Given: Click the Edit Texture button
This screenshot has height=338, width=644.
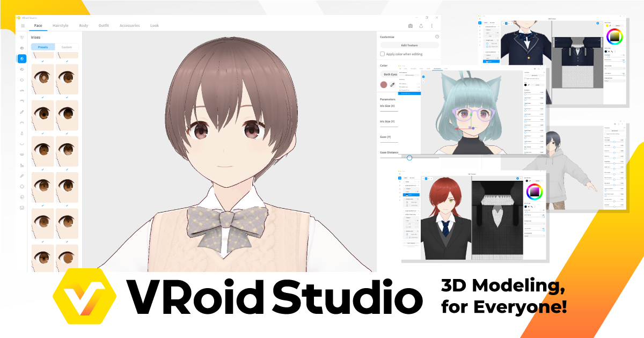Looking at the screenshot, I should pos(409,45).
